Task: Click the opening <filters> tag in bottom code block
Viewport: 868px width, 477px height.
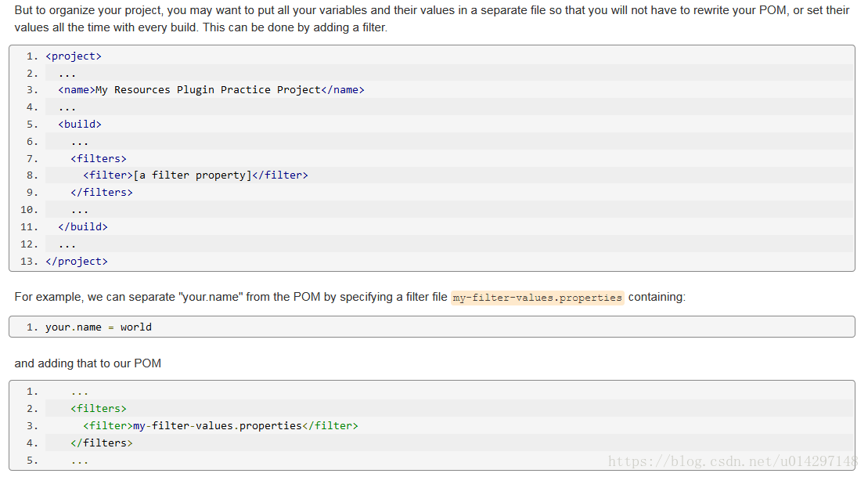Action: pyautogui.click(x=98, y=409)
